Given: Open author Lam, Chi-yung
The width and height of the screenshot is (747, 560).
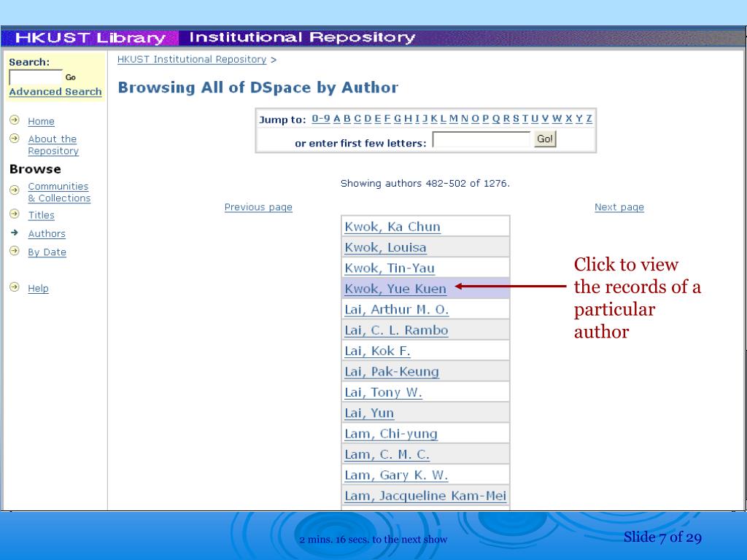Looking at the screenshot, I should click(x=391, y=434).
